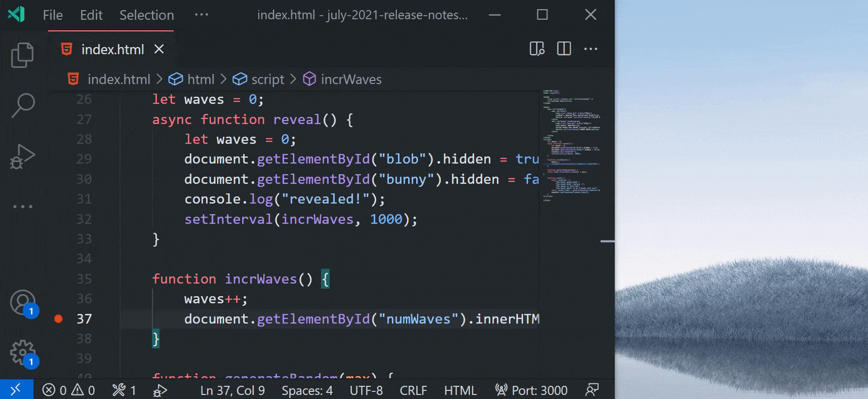Expand the incrWaves breadcrumb segment
This screenshot has height=399, width=868.
click(342, 79)
